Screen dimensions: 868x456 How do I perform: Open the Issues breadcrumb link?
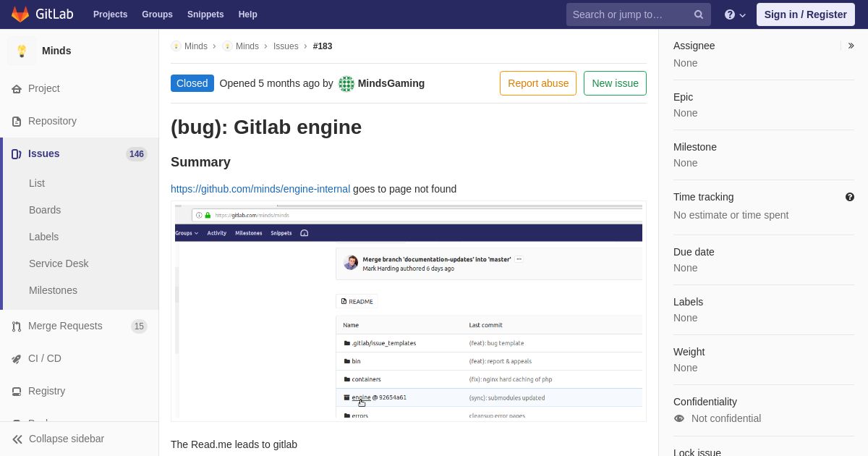[286, 46]
